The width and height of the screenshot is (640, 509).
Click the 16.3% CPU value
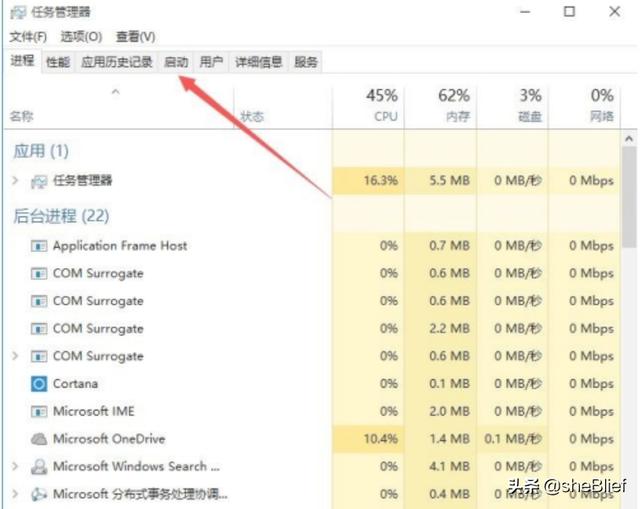point(380,180)
